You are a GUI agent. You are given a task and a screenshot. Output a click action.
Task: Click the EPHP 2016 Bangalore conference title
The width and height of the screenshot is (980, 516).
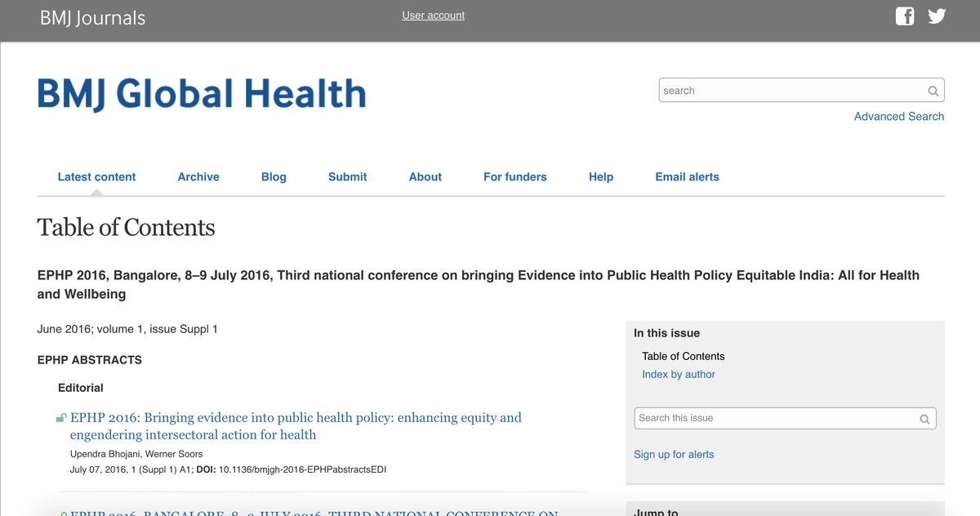coord(479,284)
